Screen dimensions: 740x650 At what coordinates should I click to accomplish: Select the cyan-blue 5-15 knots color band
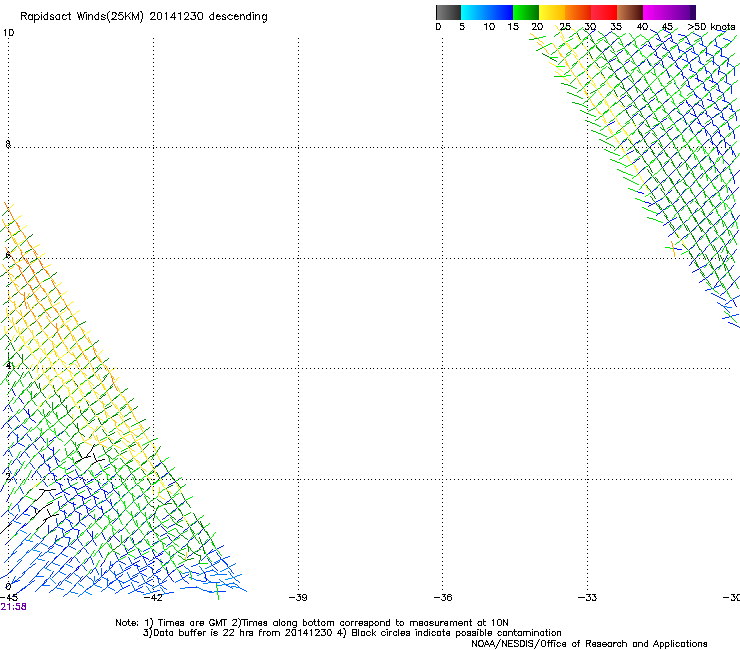tap(487, 12)
